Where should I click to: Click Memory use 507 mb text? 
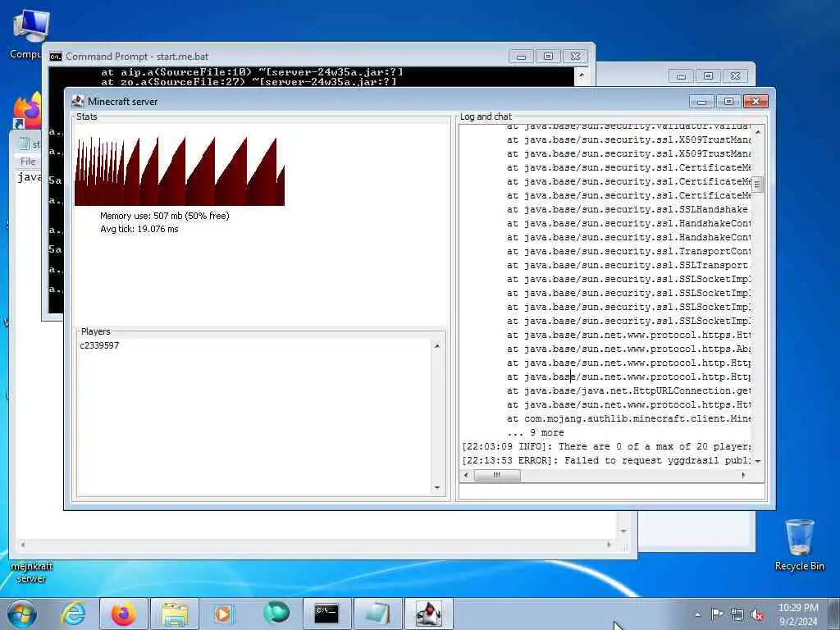(x=164, y=216)
